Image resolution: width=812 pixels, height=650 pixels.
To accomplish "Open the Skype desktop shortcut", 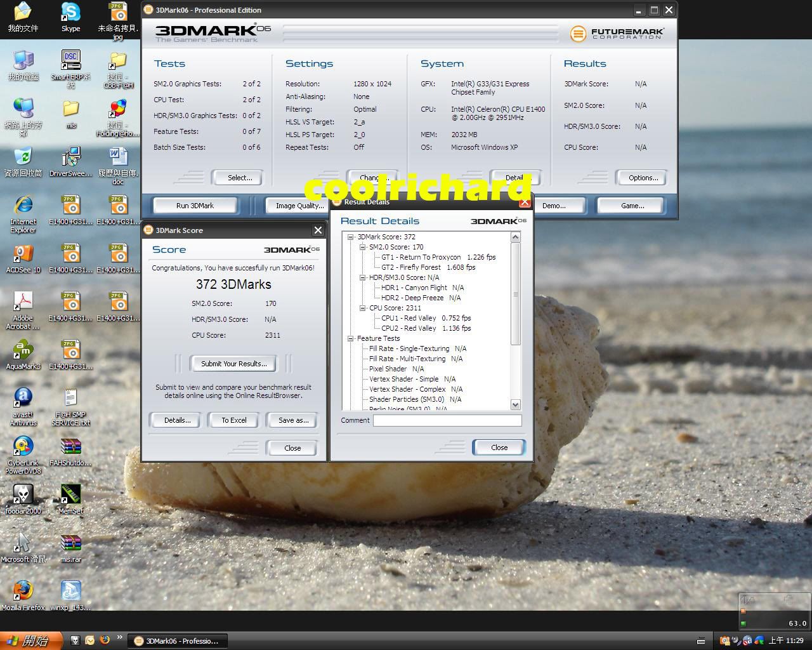I will [x=70, y=17].
